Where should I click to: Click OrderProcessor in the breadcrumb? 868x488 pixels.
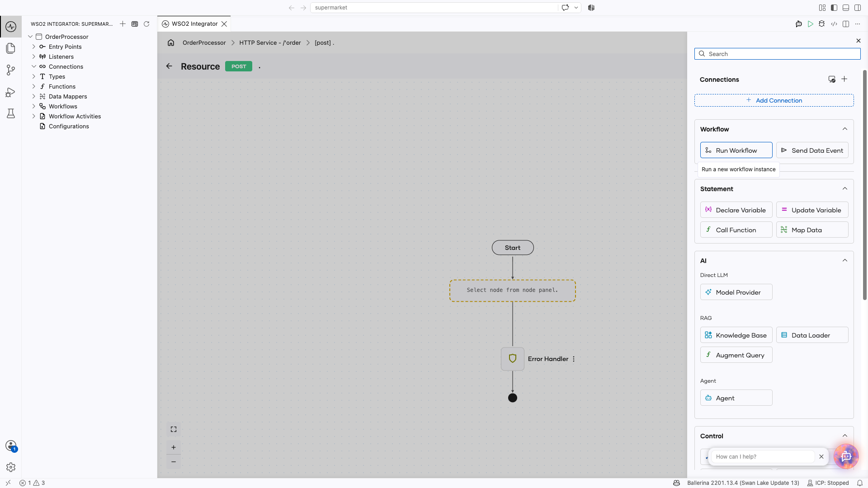point(204,42)
